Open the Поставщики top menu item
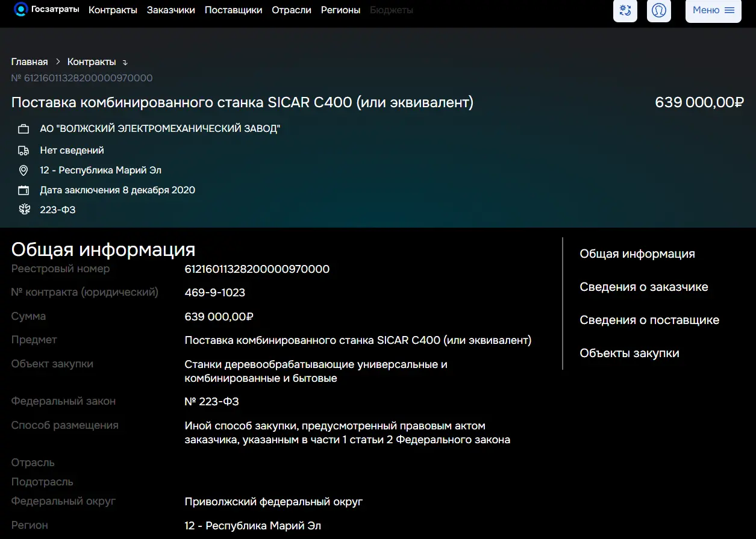Screen dimensions: 756x539 233,10
